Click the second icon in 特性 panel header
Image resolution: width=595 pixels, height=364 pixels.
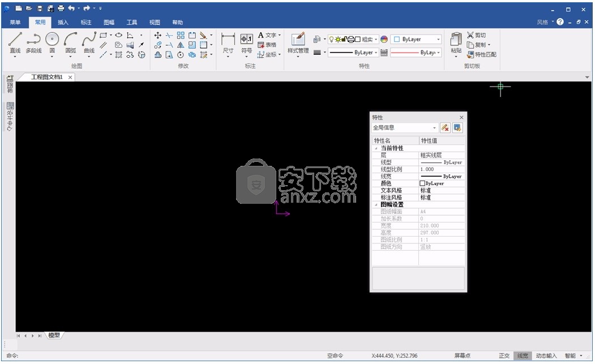click(x=457, y=128)
